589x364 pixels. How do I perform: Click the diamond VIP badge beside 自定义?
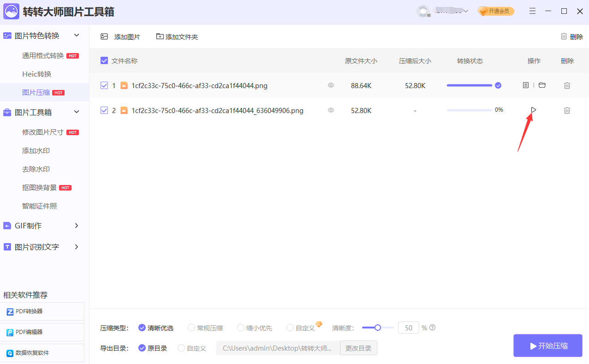(x=319, y=324)
